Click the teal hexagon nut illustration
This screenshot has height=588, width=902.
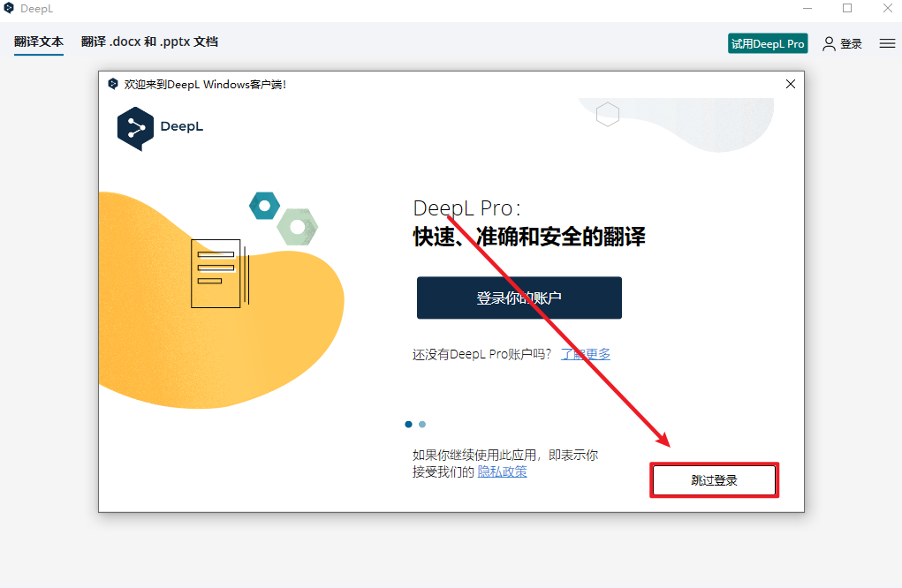tap(264, 206)
